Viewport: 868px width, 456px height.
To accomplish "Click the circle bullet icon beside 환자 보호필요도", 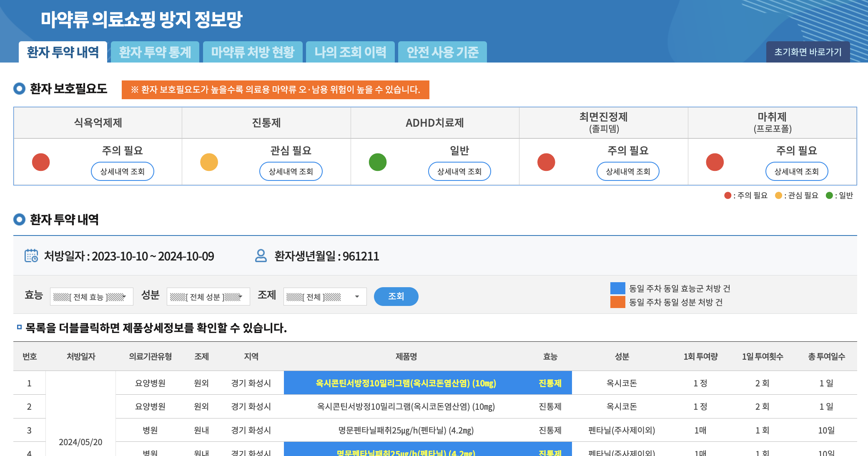I will (x=20, y=88).
